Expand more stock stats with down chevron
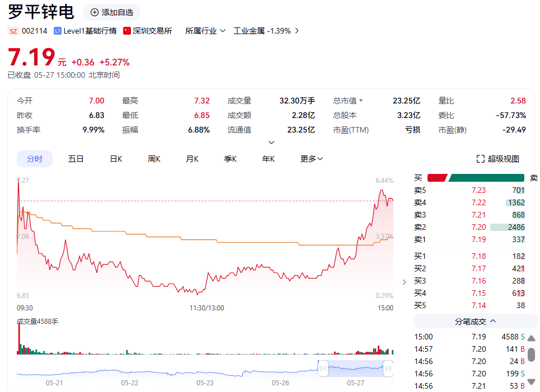The width and height of the screenshot is (540, 392). pos(271,143)
